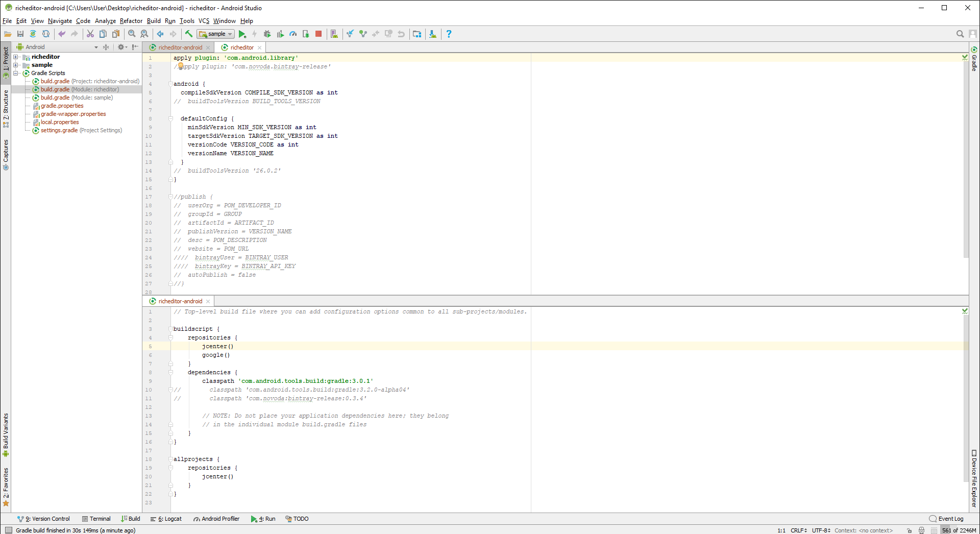Open the File menu
Image resolution: width=980 pixels, height=534 pixels.
pyautogui.click(x=7, y=21)
